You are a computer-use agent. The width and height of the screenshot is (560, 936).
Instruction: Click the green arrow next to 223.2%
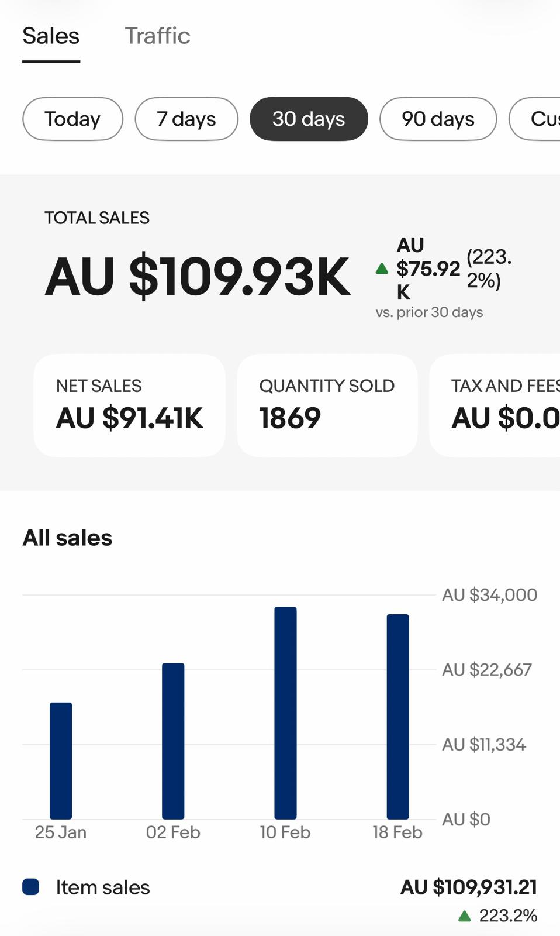click(x=465, y=915)
